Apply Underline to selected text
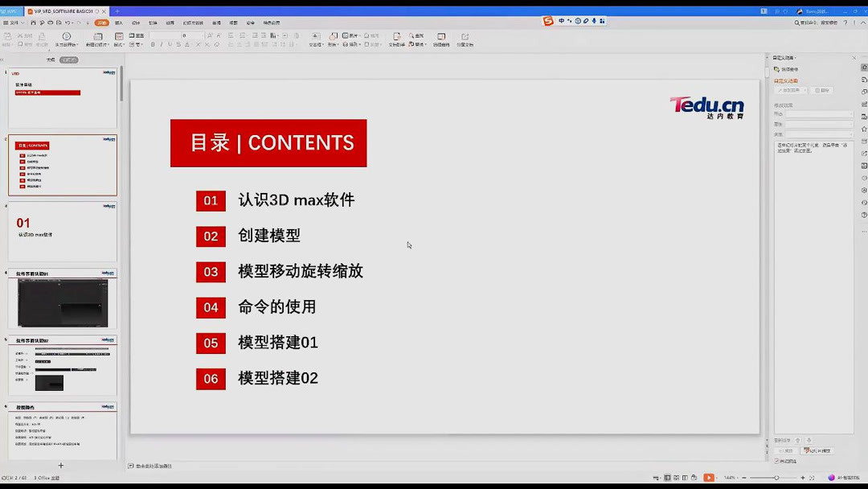Screen dimensions: 868x489 [170, 44]
